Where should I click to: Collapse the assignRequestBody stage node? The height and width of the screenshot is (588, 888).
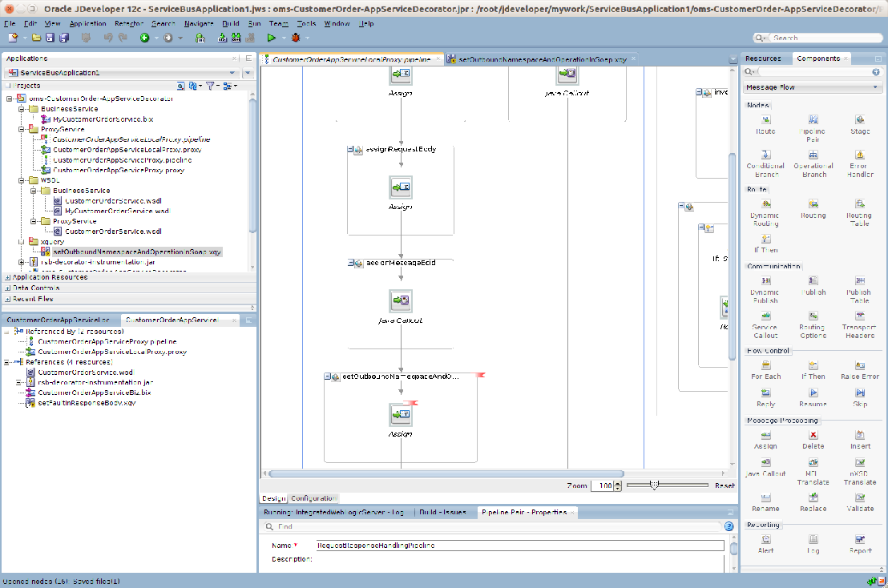coord(352,150)
